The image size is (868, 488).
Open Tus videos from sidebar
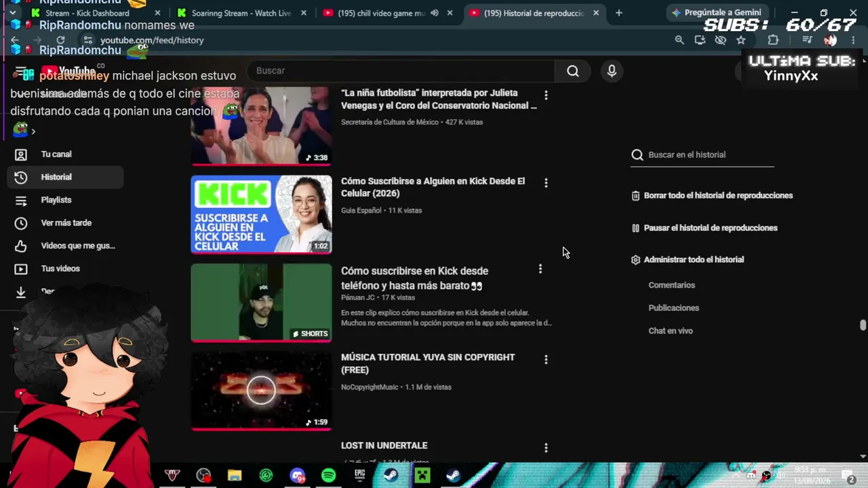point(66,269)
